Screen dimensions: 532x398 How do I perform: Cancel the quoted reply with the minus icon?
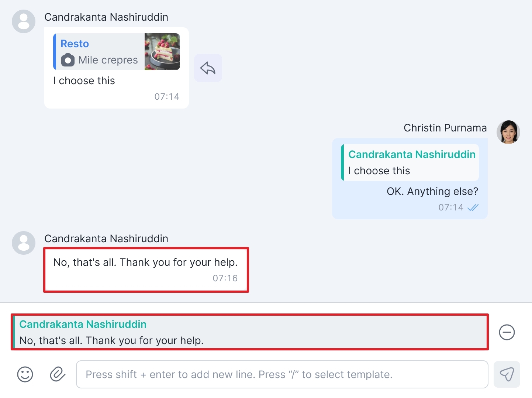pyautogui.click(x=507, y=332)
